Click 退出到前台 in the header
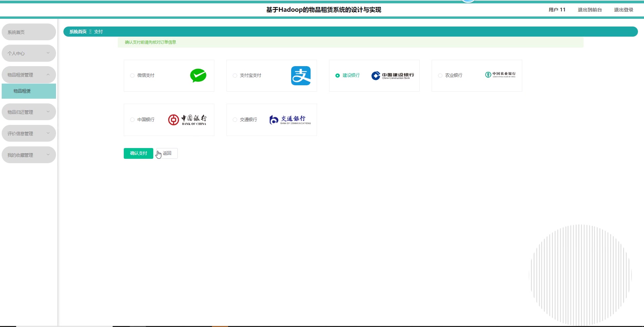Screen dimensions: 644x327 point(590,10)
